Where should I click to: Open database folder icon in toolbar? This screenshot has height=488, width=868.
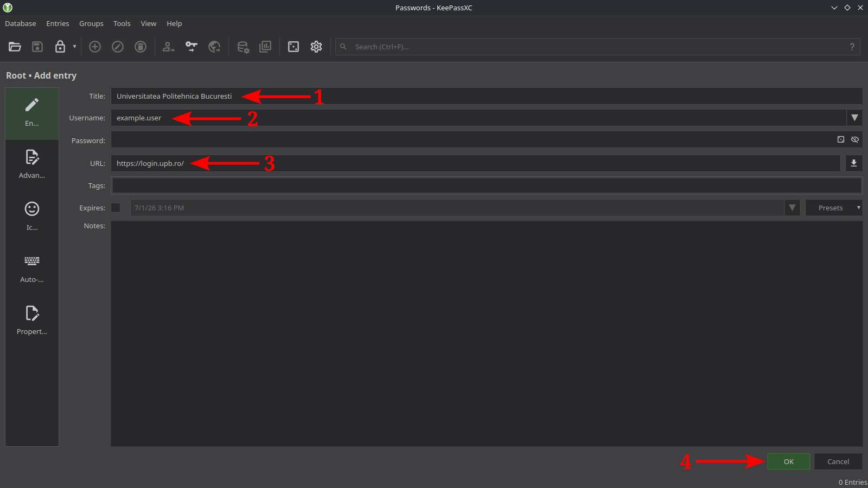tap(15, 47)
